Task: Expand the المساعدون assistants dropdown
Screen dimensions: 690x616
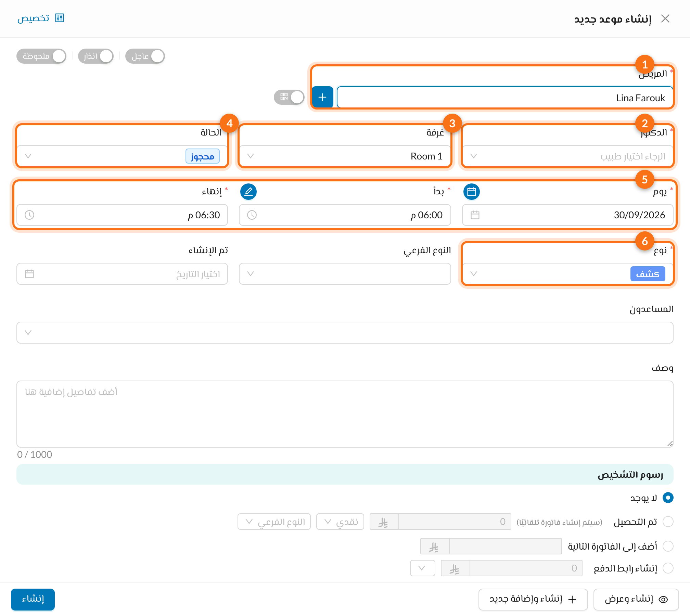Action: [x=345, y=333]
